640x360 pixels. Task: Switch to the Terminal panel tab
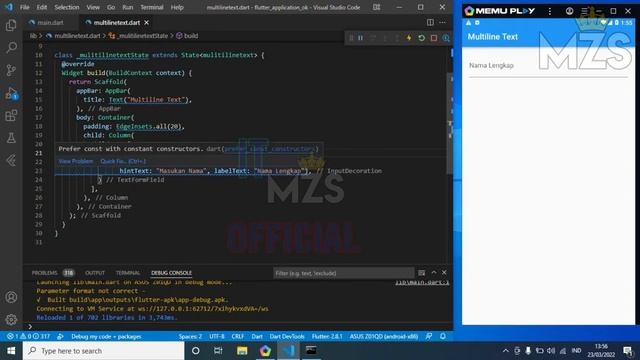point(128,273)
